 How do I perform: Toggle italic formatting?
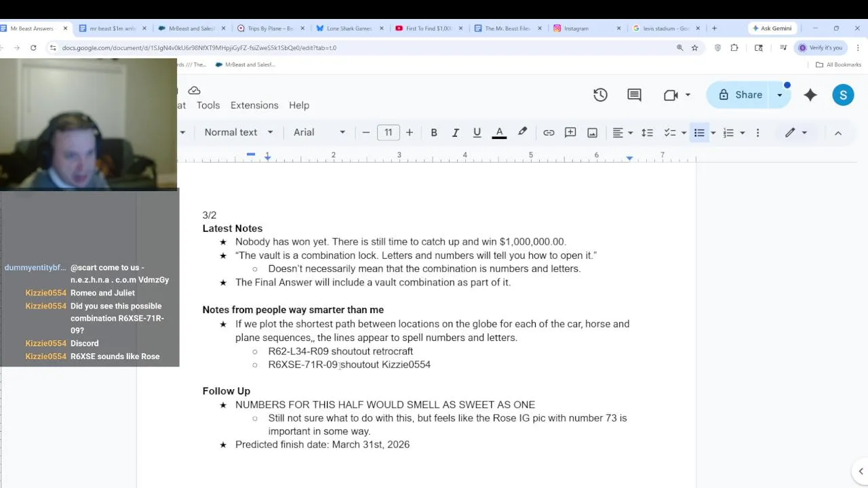(x=456, y=132)
